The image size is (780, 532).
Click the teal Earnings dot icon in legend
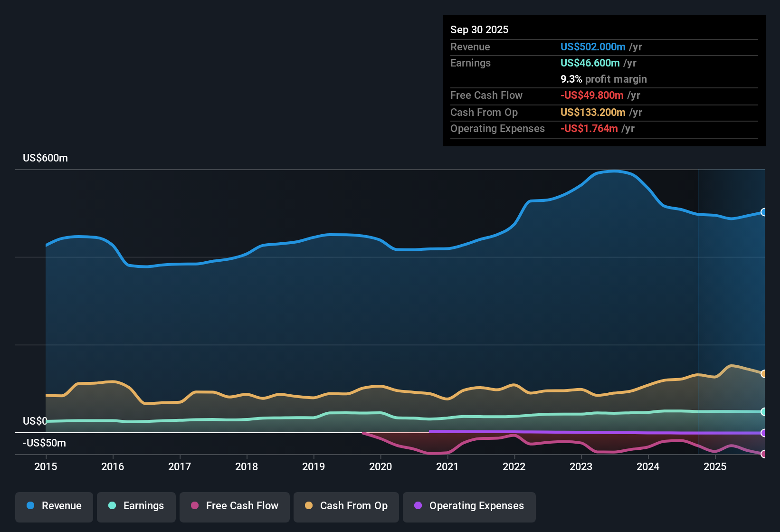click(x=112, y=506)
